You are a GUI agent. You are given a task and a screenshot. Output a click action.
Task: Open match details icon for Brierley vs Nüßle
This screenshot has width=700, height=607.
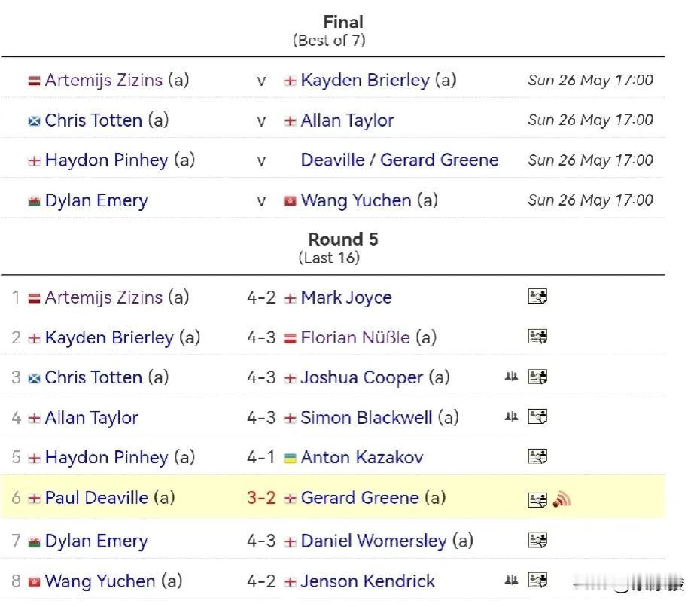click(x=537, y=337)
